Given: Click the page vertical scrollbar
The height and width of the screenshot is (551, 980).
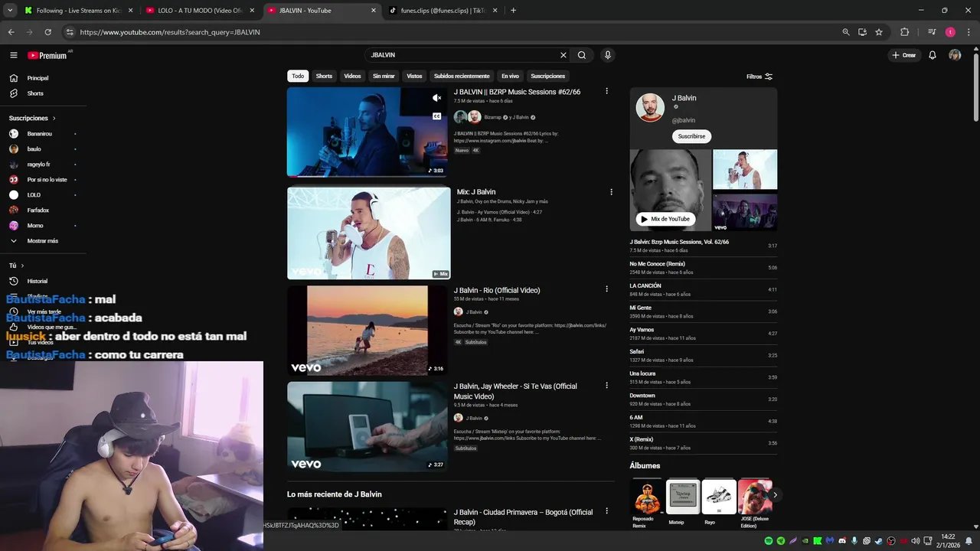Looking at the screenshot, I should pyautogui.click(x=975, y=88).
